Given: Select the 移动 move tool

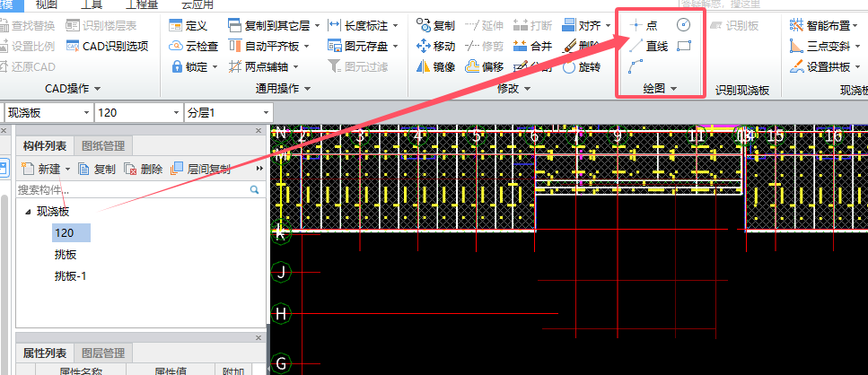Looking at the screenshot, I should coord(435,46).
